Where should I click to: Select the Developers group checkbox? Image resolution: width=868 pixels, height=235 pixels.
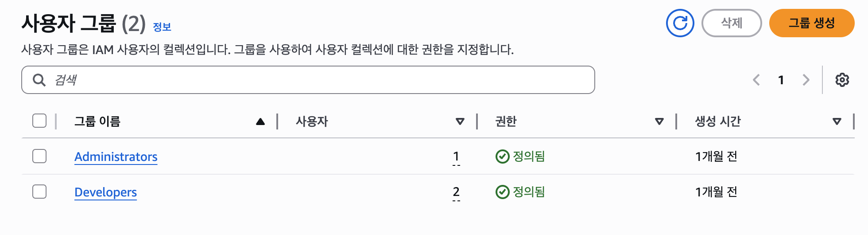click(39, 192)
